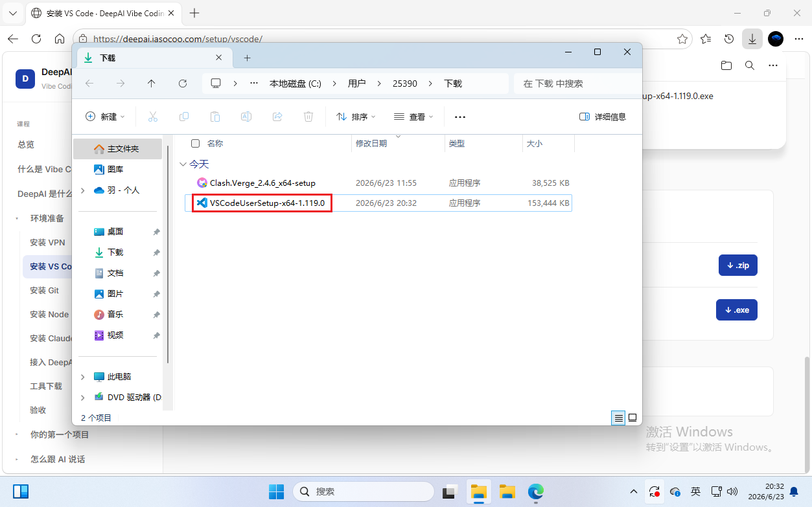
Task: Click the local disk C: breadcrumb
Action: tap(296, 84)
